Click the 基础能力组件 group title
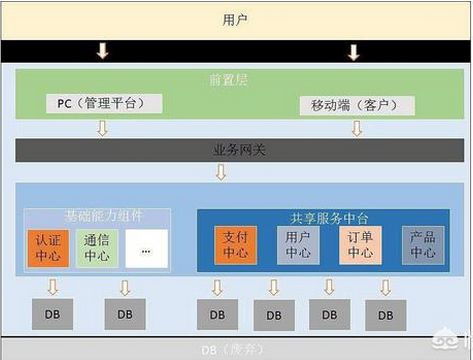473x360 pixels. click(x=104, y=216)
